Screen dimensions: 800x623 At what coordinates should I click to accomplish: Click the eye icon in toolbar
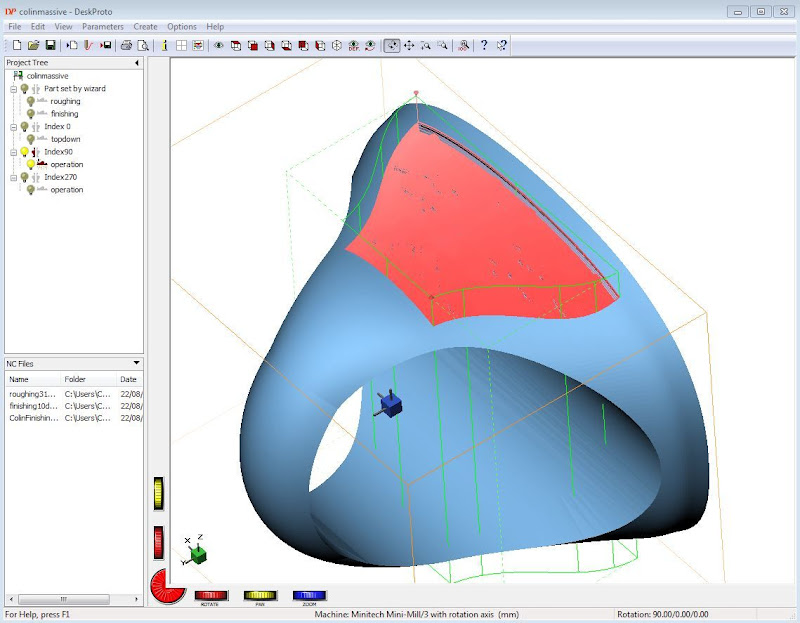(x=218, y=45)
